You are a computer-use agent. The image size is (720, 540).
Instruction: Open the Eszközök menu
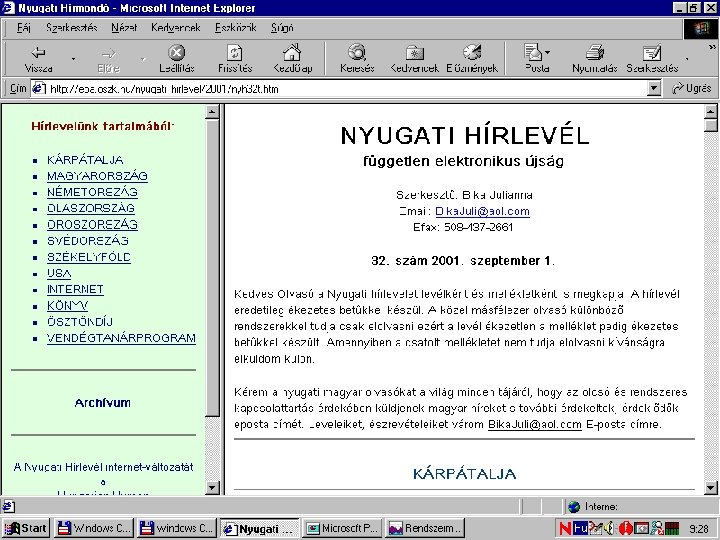[236, 28]
